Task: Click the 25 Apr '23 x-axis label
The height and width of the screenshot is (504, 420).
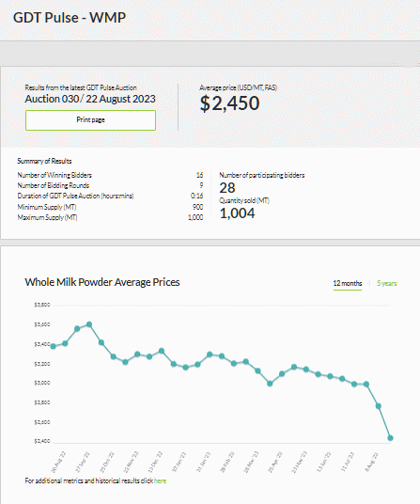Action: click(275, 463)
